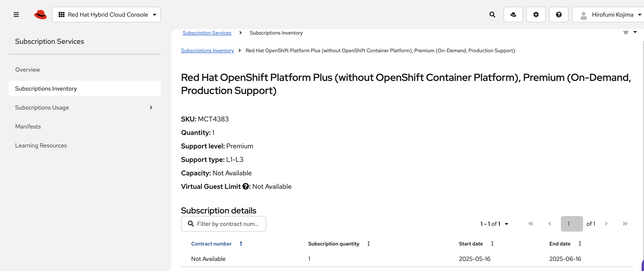This screenshot has width=644, height=271.
Task: Select the SKU value MCT4383
Action: click(213, 119)
